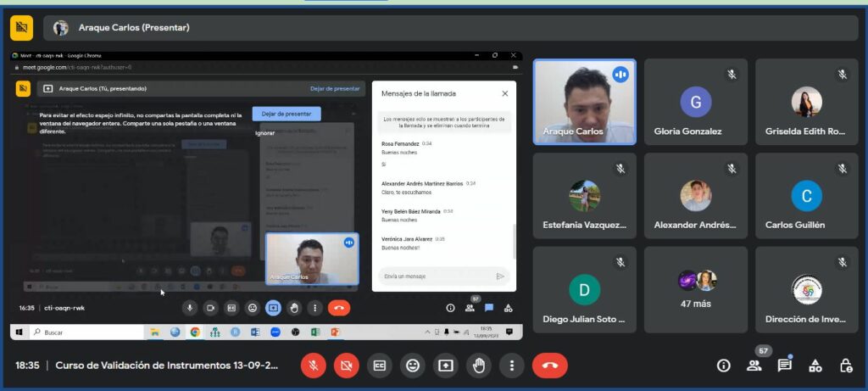Open more options in outer Meet toolbar
The width and height of the screenshot is (868, 391).
click(511, 366)
